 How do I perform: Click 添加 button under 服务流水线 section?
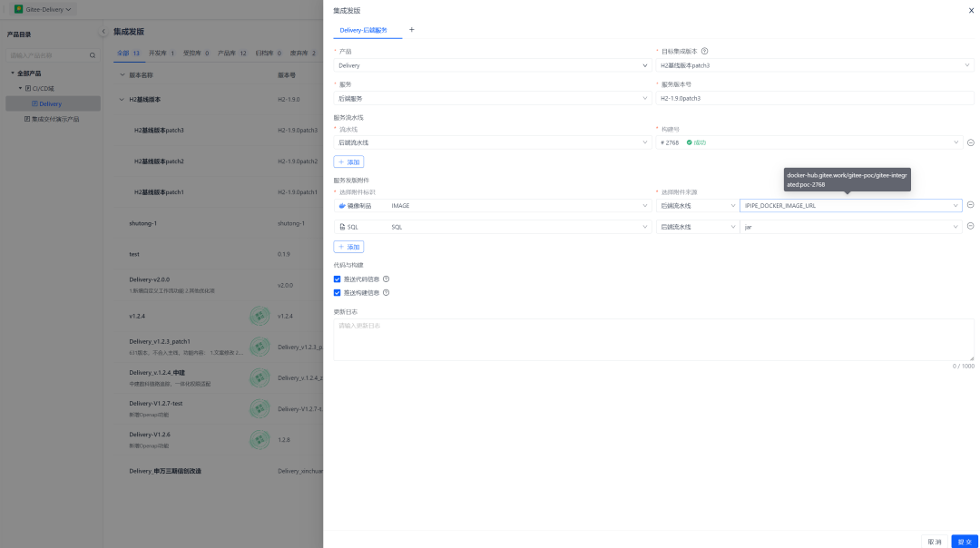348,162
